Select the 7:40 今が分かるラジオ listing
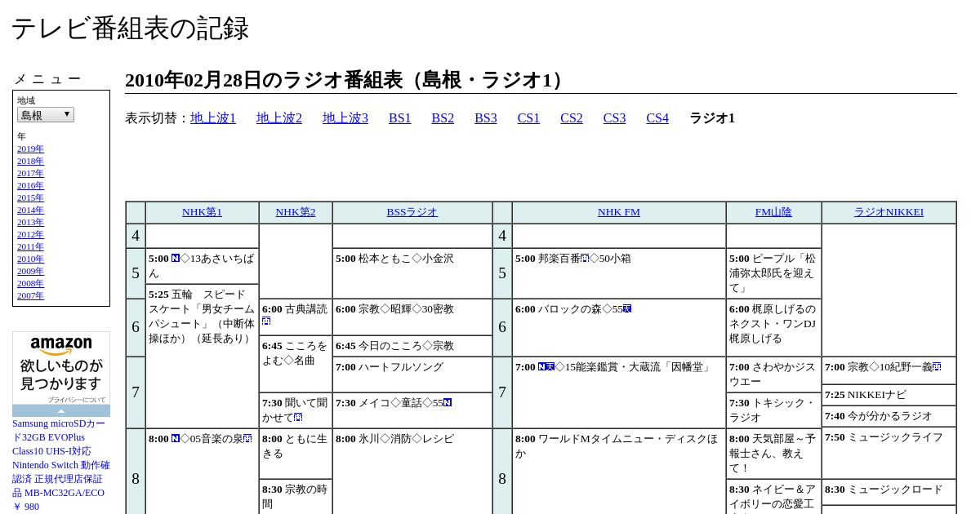 (889, 416)
